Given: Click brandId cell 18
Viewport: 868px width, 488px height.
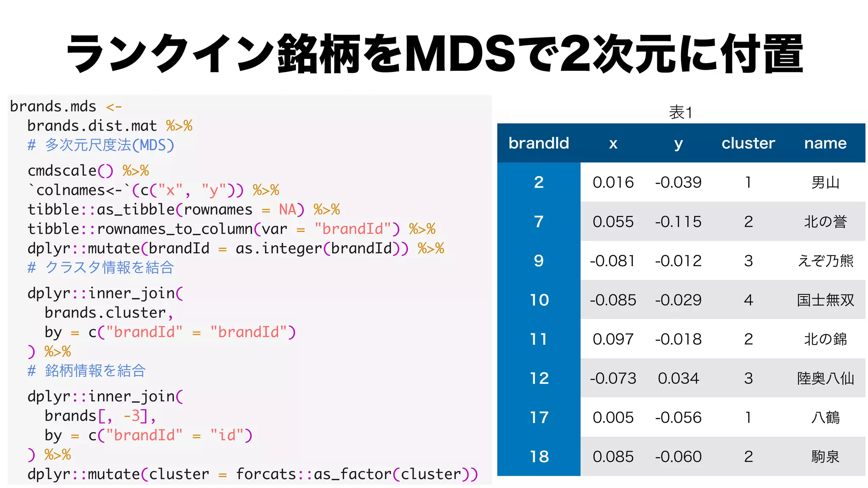Looking at the screenshot, I should (539, 457).
